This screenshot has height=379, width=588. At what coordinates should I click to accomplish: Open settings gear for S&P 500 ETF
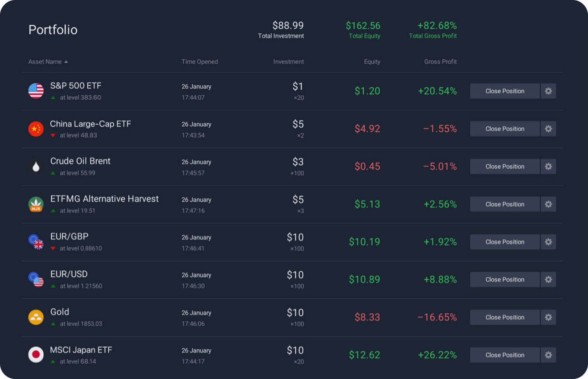point(548,91)
